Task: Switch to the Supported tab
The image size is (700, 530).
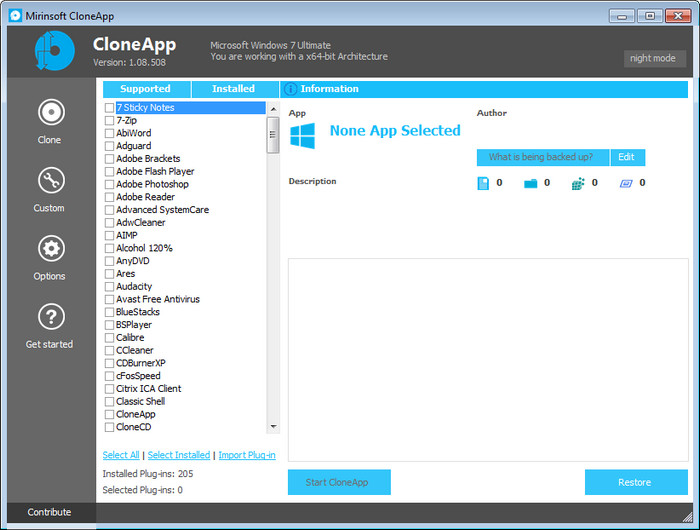Action: (x=146, y=89)
